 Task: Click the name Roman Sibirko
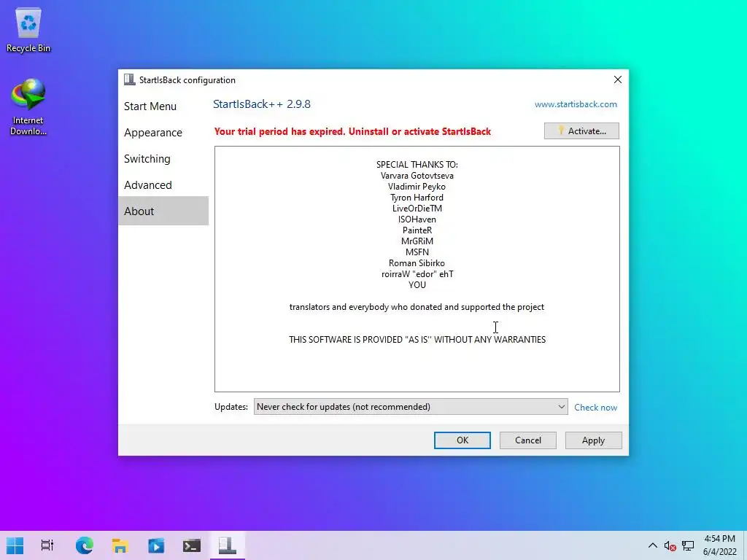click(x=417, y=263)
